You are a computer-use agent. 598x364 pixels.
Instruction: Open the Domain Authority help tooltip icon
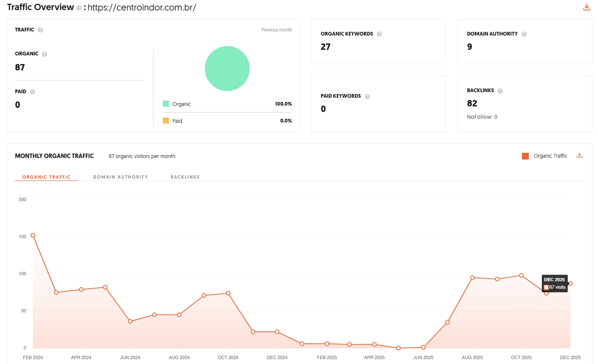pyautogui.click(x=524, y=34)
